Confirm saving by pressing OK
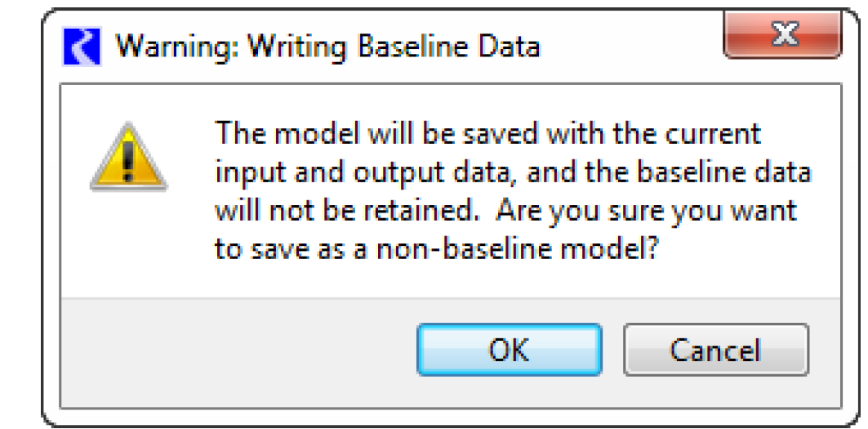The image size is (868, 429). [509, 349]
